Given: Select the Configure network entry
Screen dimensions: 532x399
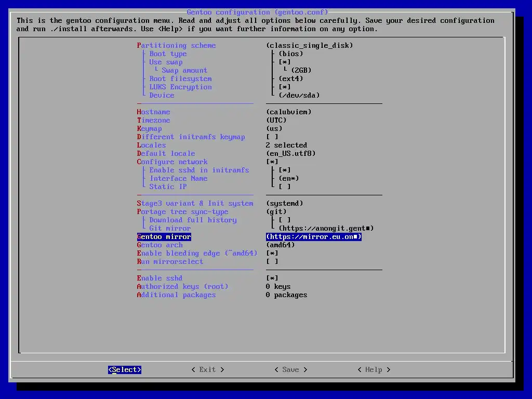Looking at the screenshot, I should tap(172, 162).
